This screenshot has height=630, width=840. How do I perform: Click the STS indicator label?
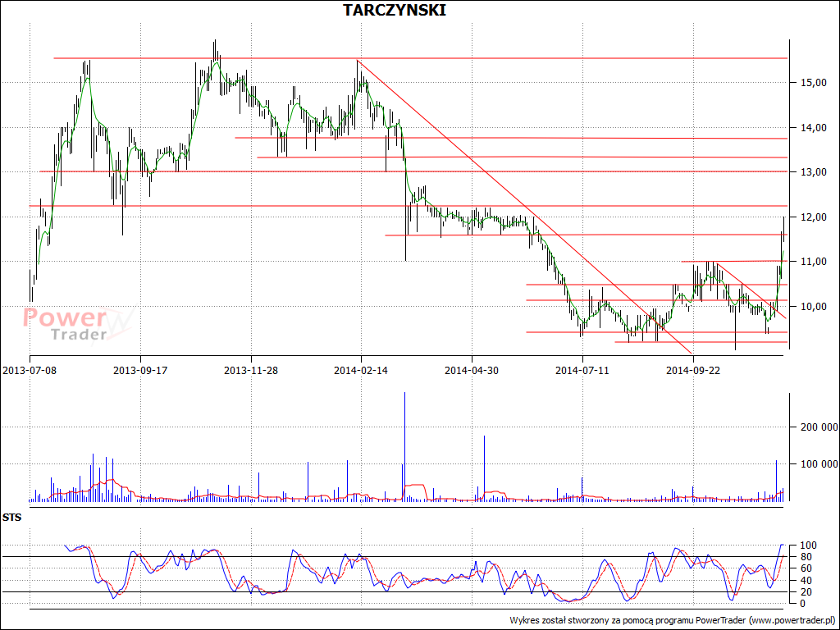click(11, 518)
